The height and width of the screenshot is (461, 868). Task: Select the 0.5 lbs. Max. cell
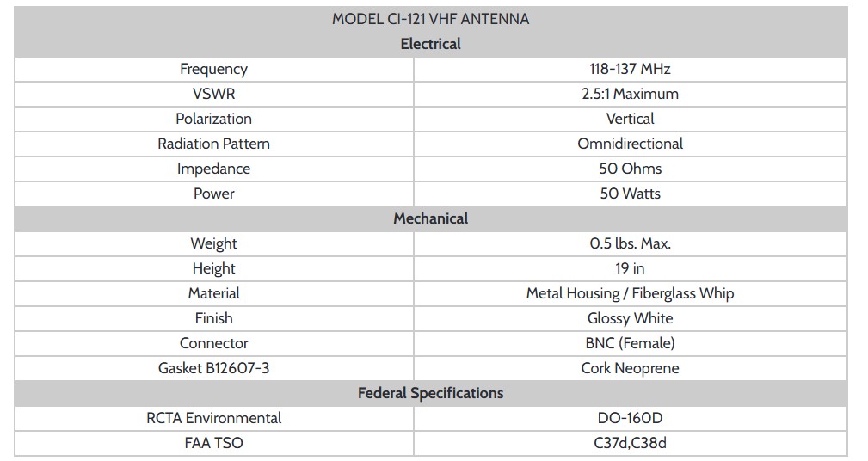point(630,243)
